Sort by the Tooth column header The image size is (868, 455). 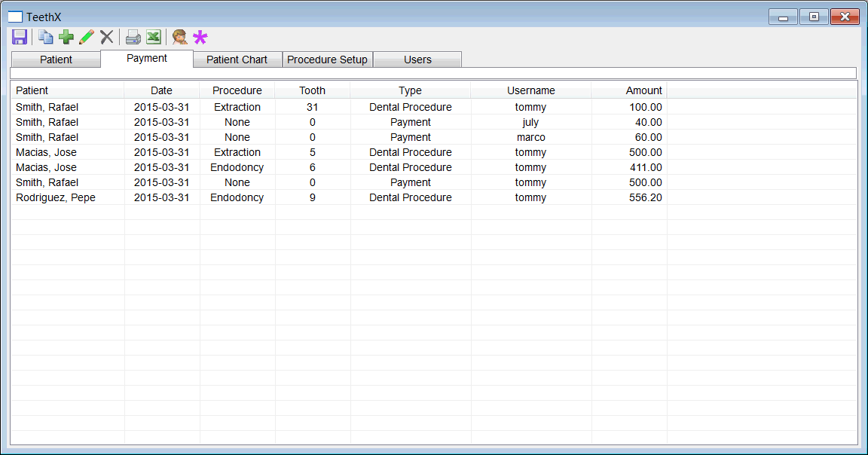[x=312, y=90]
